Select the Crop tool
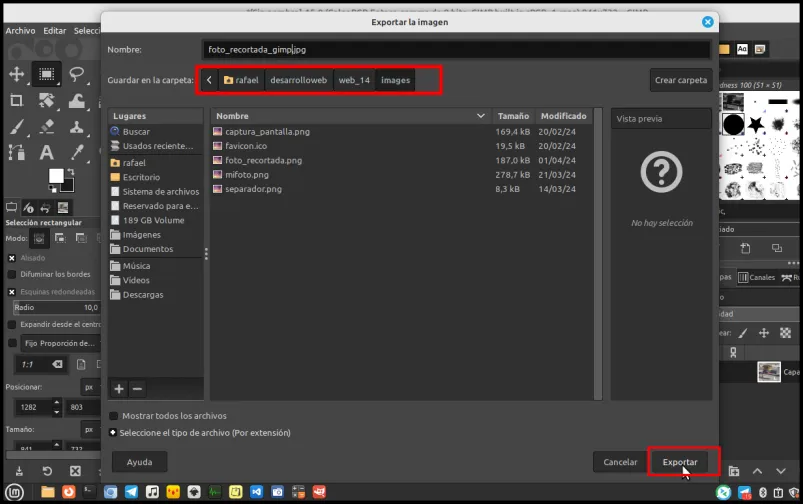The height and width of the screenshot is (504, 803). coord(16,100)
